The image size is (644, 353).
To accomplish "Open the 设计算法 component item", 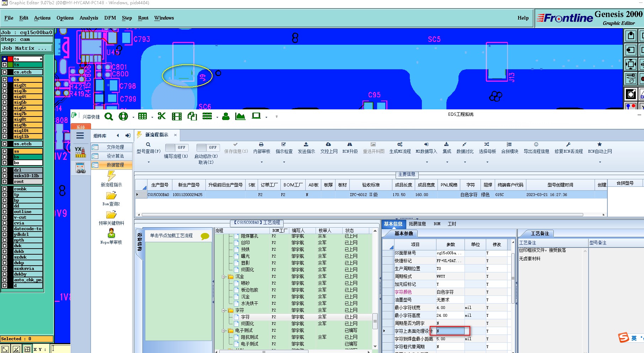I will coord(112,156).
